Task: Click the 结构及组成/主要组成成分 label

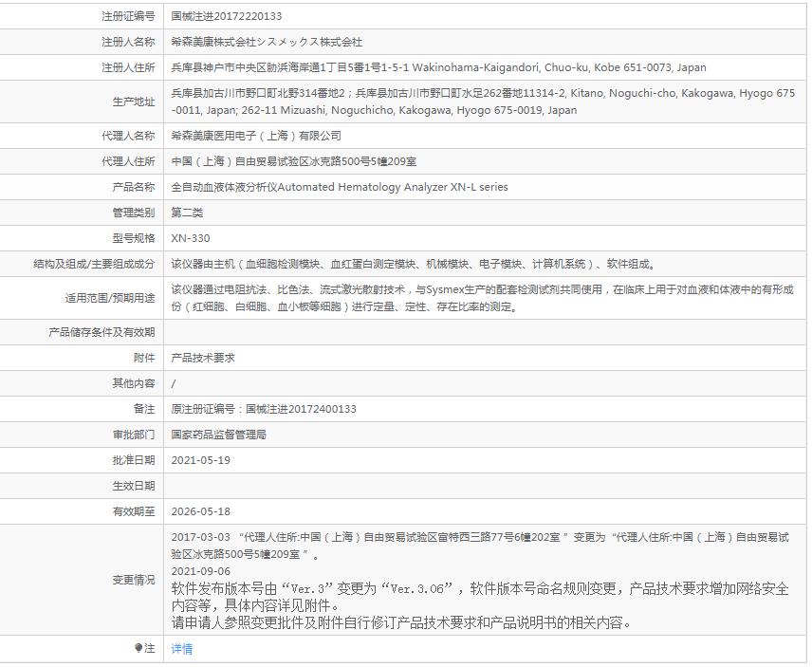Action: click(94, 264)
